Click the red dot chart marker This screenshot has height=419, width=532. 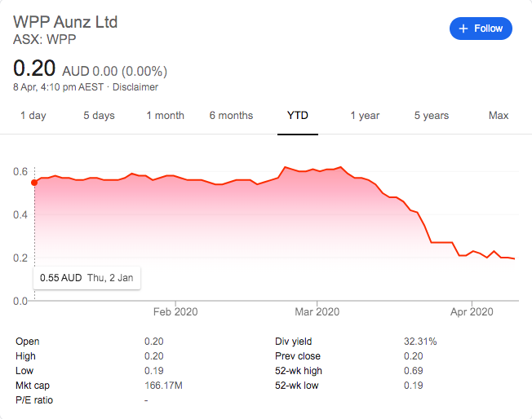[x=34, y=183]
